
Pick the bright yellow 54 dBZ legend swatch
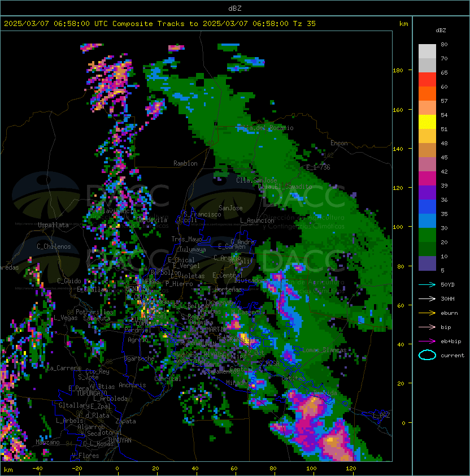click(x=427, y=122)
